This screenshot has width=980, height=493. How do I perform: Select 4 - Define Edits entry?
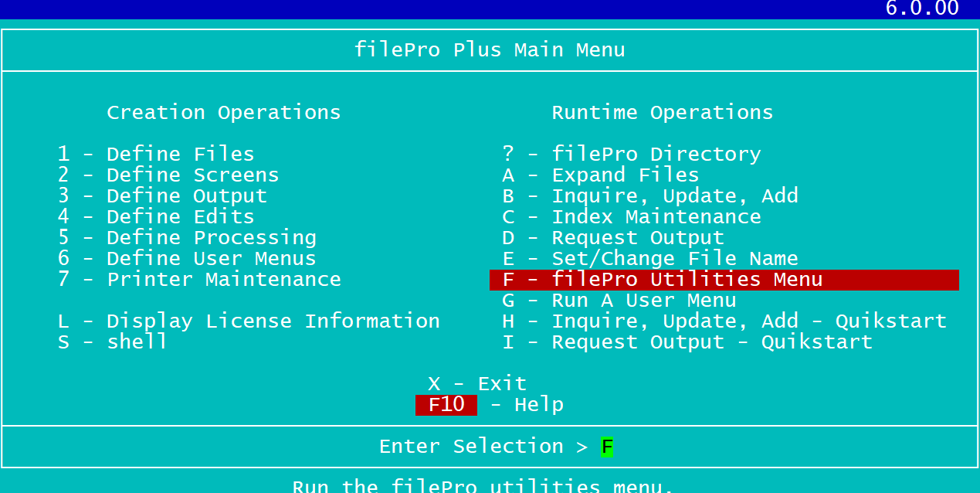[156, 216]
